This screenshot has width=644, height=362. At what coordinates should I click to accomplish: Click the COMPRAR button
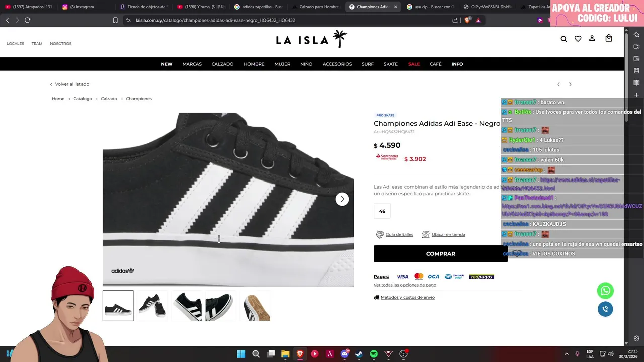[x=441, y=254]
